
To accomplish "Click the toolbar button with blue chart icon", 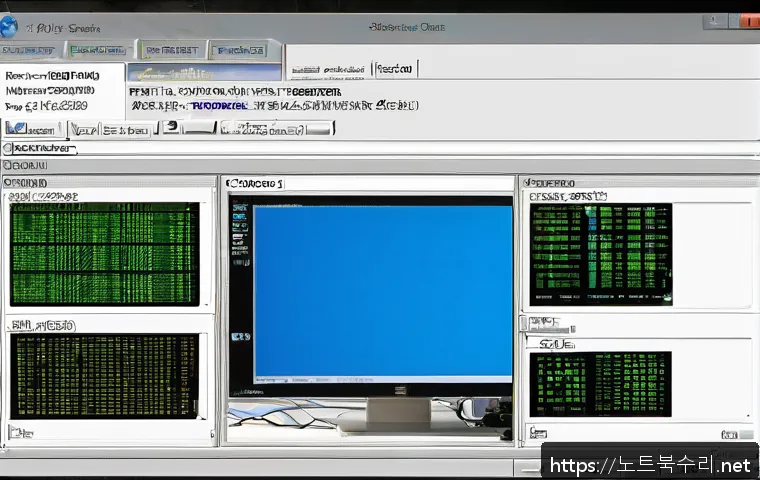I will pyautogui.click(x=32, y=129).
